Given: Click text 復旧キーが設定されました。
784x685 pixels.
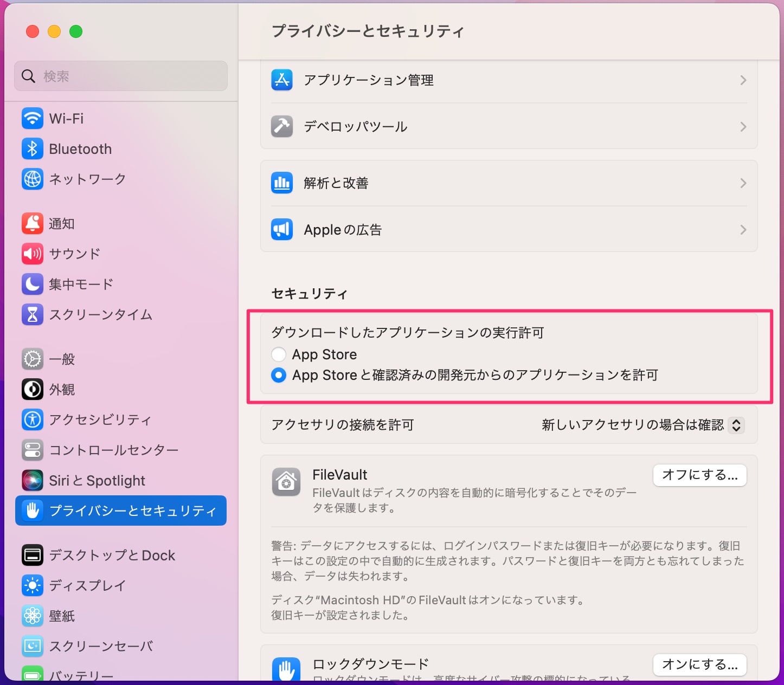Looking at the screenshot, I should pyautogui.click(x=340, y=616).
